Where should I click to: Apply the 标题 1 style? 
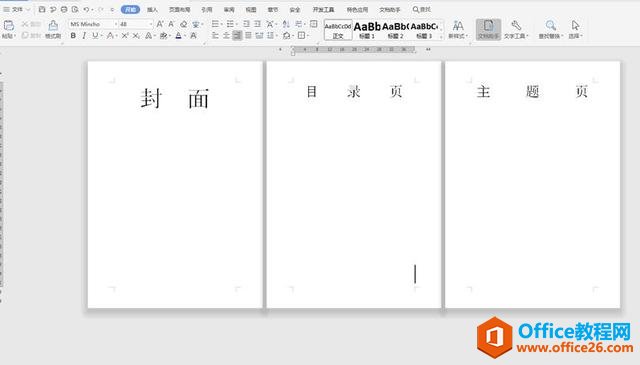[367, 30]
